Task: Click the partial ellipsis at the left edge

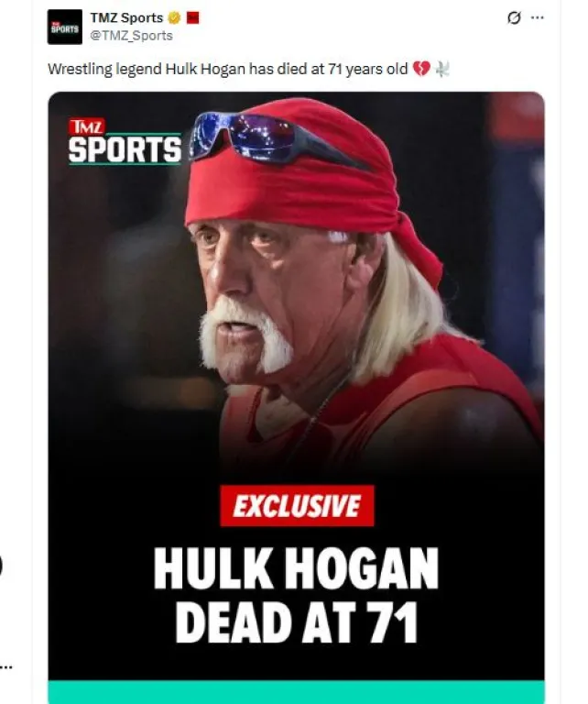Action: [5, 666]
